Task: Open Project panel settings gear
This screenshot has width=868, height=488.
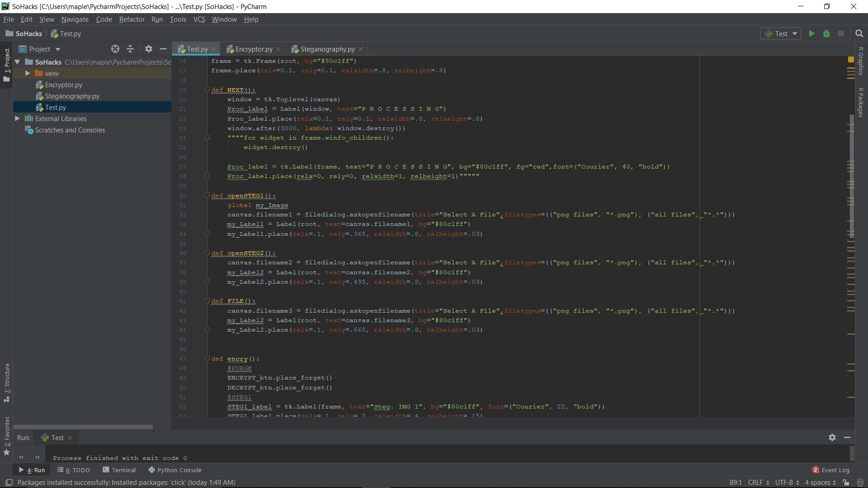Action: click(149, 49)
